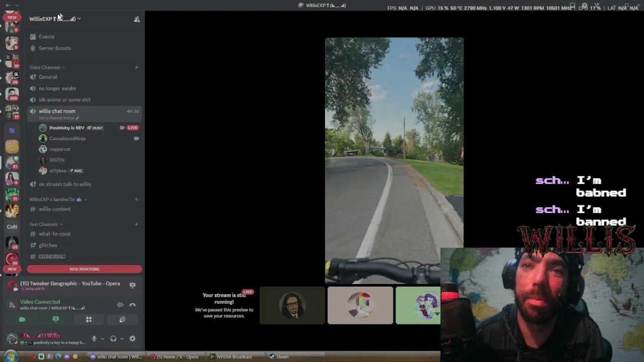Disconnect from the voice channel

click(x=132, y=305)
